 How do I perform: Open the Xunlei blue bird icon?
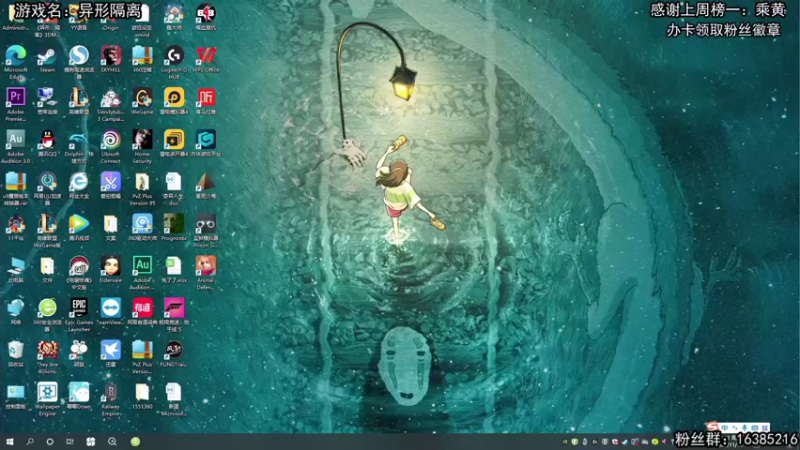111,350
